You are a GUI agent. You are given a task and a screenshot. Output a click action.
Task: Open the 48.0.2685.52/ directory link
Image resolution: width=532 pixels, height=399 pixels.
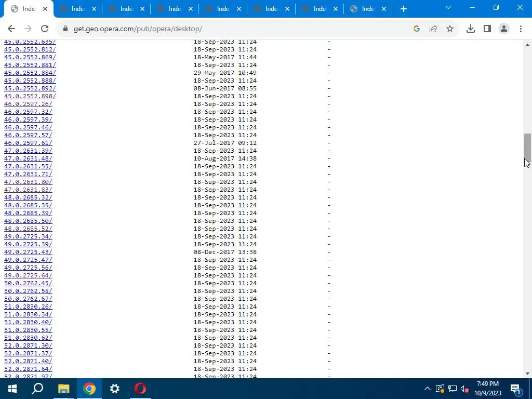(x=28, y=229)
